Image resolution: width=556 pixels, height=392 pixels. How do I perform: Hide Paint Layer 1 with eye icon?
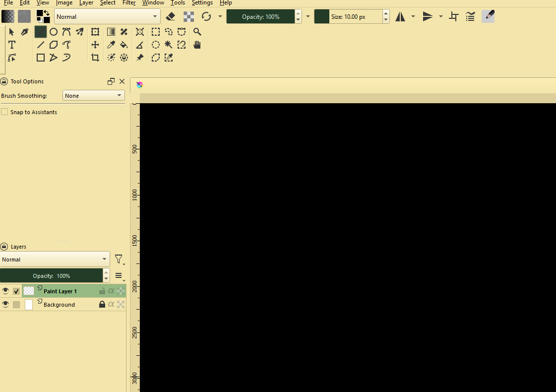tap(5, 291)
